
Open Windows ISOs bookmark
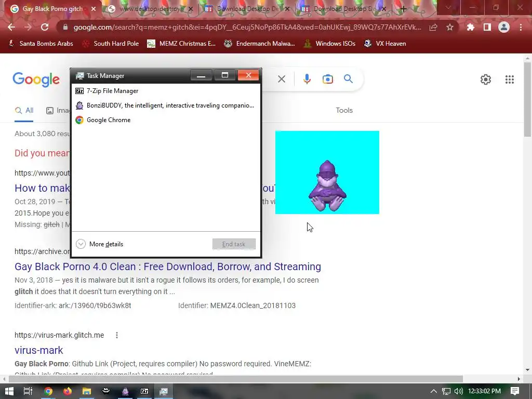tap(329, 44)
